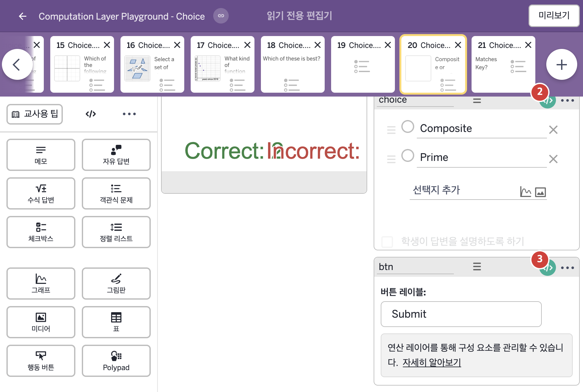
Task: Open screen options three-dot menu
Action: (129, 114)
